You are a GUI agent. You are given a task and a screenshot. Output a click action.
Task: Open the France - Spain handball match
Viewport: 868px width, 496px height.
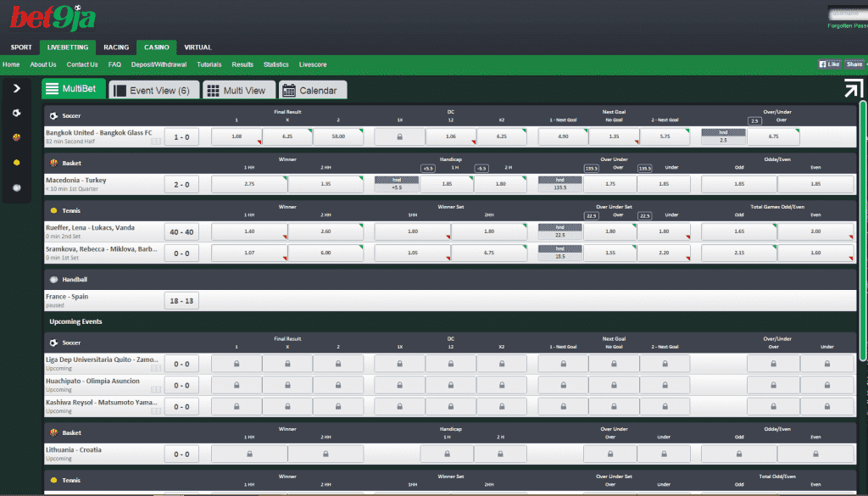click(x=67, y=297)
